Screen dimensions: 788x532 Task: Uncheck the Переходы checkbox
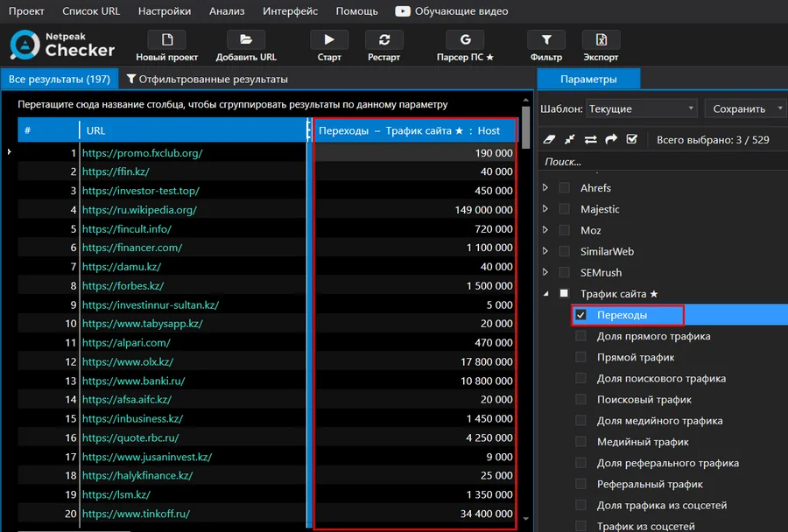click(581, 314)
